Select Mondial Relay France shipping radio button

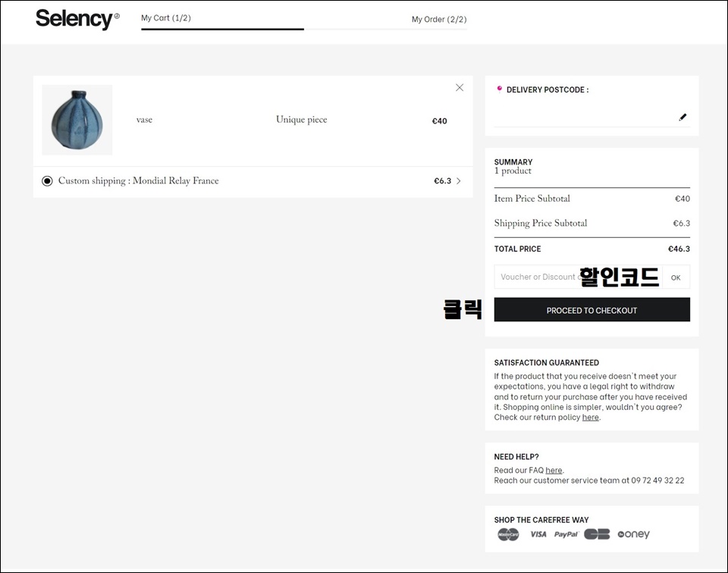click(x=47, y=181)
